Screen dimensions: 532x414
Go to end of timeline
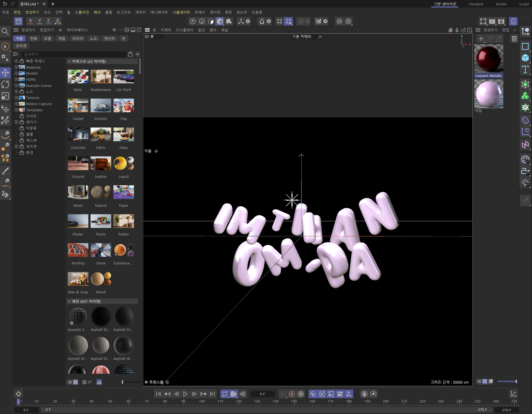(213, 394)
